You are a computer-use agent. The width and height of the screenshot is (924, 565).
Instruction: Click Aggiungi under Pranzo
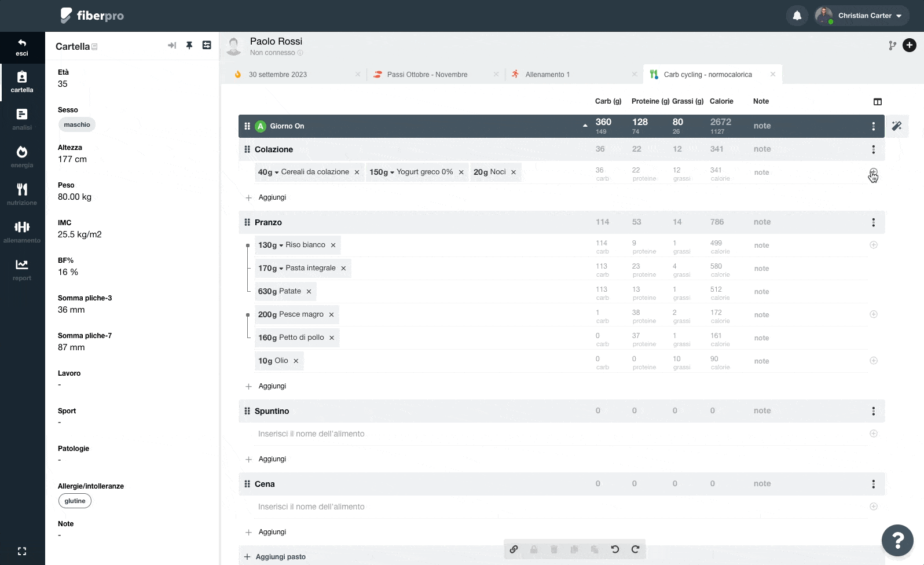coord(266,386)
